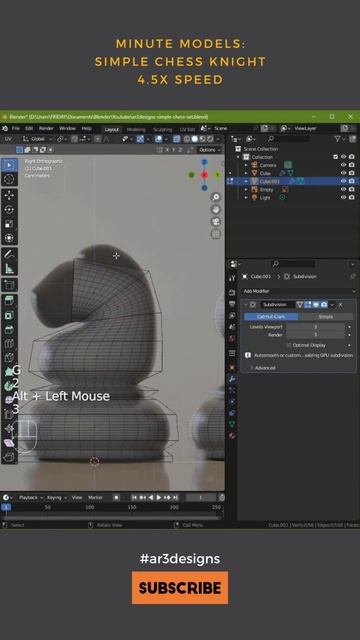Select the Inset Faces tool
This screenshot has width=360, height=640.
[9, 316]
